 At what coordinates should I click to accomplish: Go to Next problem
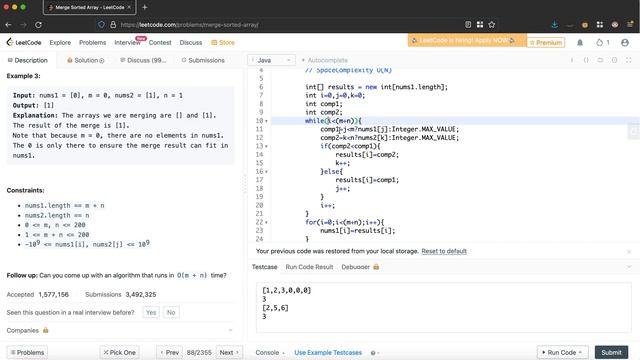click(x=229, y=352)
